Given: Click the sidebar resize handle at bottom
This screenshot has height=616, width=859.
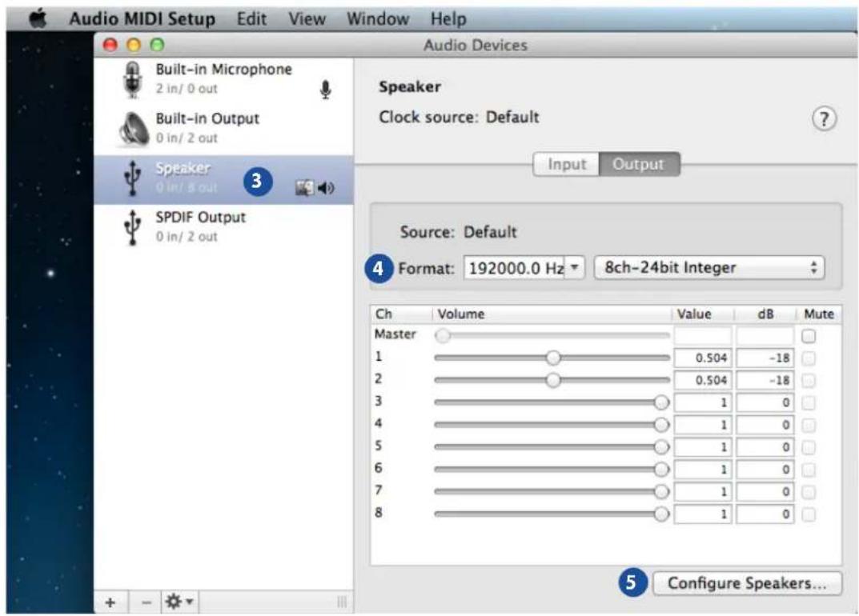Looking at the screenshot, I should [x=342, y=602].
